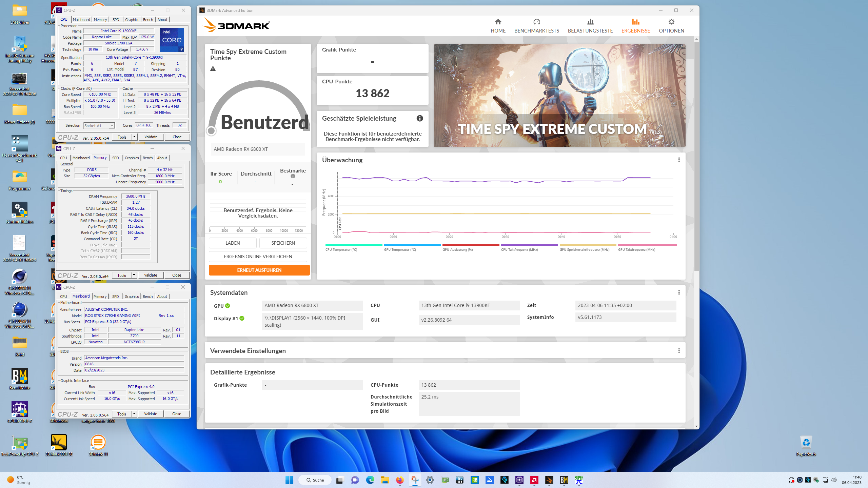Image resolution: width=868 pixels, height=488 pixels.
Task: Open Intel Extreme Tuning Utility shortcut
Action: (19, 49)
